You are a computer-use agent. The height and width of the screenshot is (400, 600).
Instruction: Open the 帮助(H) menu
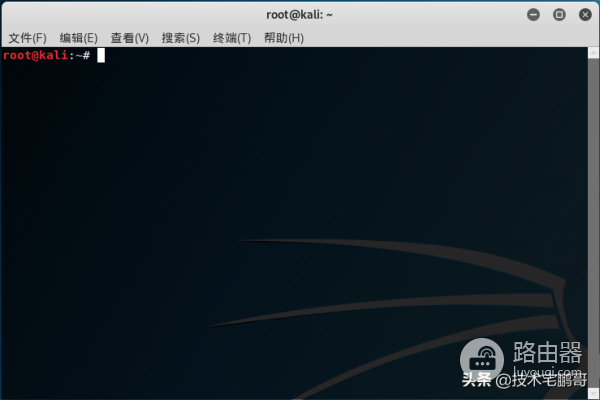click(x=284, y=38)
